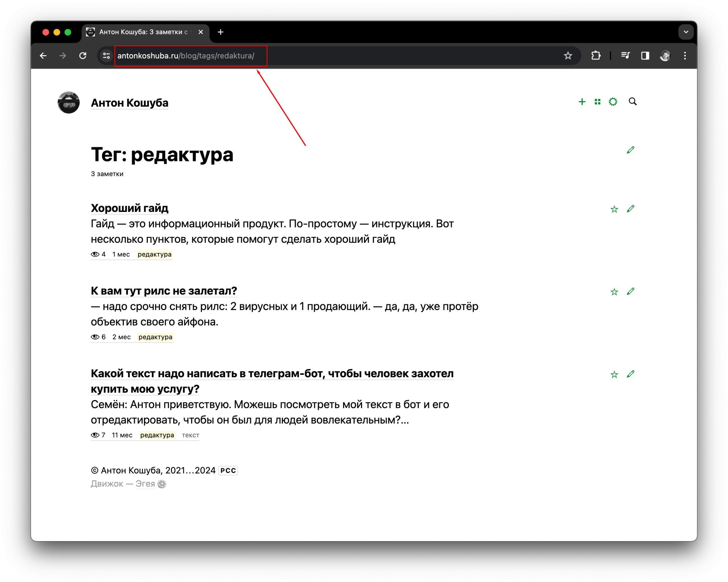Toggle the browser side panel
This screenshot has width=728, height=582.
(x=645, y=56)
